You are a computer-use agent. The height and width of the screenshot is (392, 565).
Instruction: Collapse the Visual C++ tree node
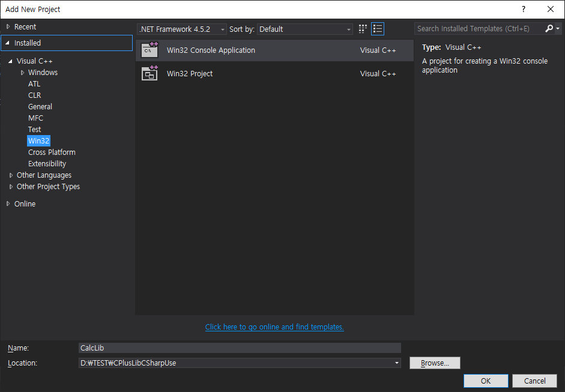(x=10, y=61)
